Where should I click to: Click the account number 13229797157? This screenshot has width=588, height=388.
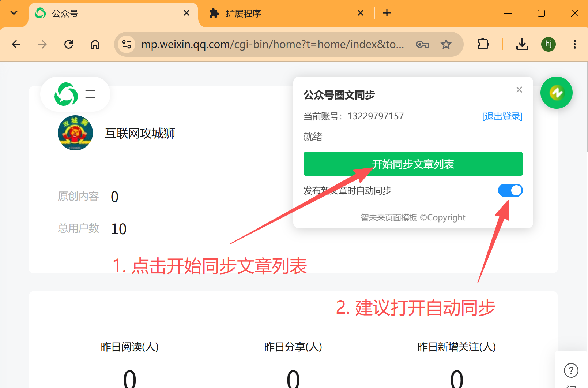tap(376, 116)
